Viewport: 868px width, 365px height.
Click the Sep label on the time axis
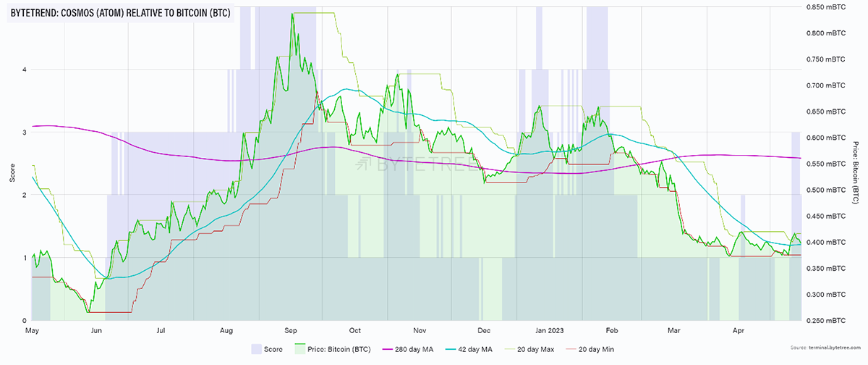click(292, 330)
